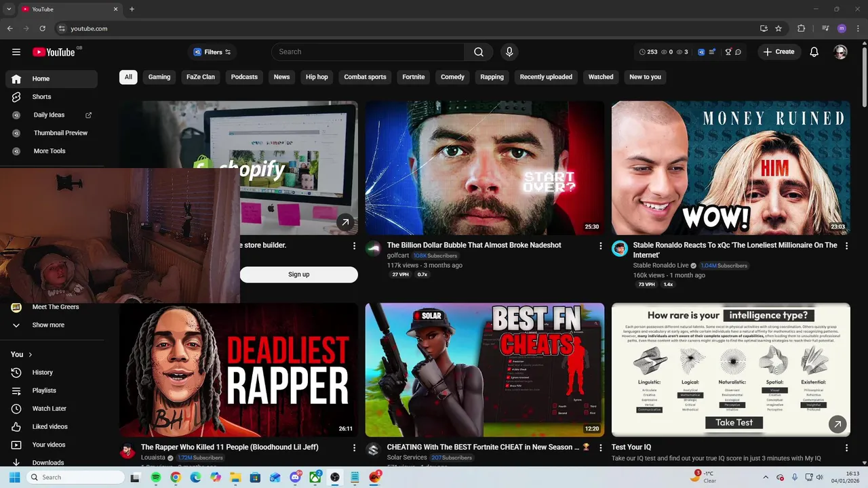This screenshot has width=868, height=488.
Task: Select the Podcasts filter chip
Action: coord(244,77)
